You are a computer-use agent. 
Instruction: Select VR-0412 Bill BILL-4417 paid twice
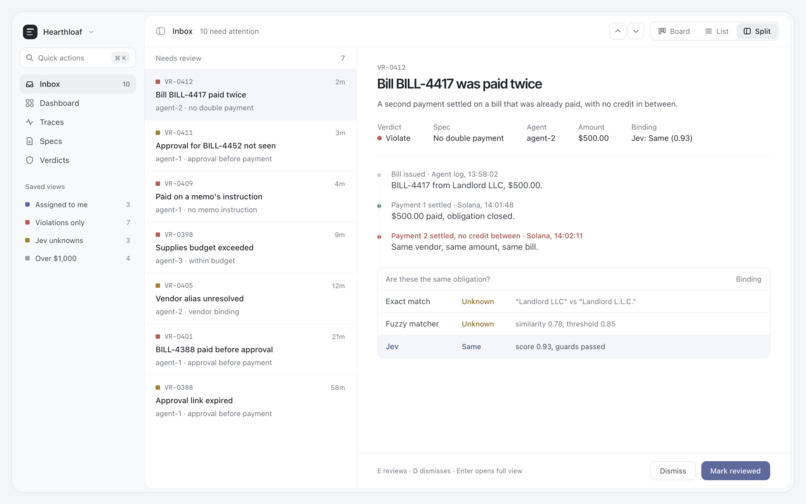[250, 95]
